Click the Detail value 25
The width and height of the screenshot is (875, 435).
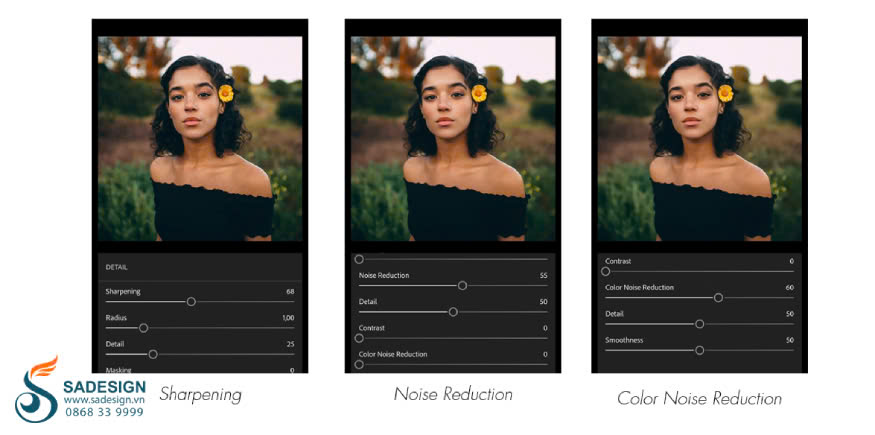(x=290, y=344)
